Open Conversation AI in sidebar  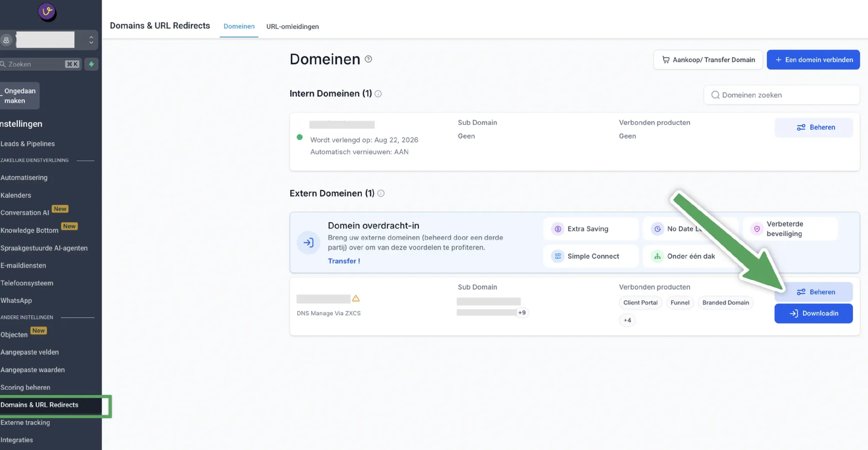tap(25, 213)
